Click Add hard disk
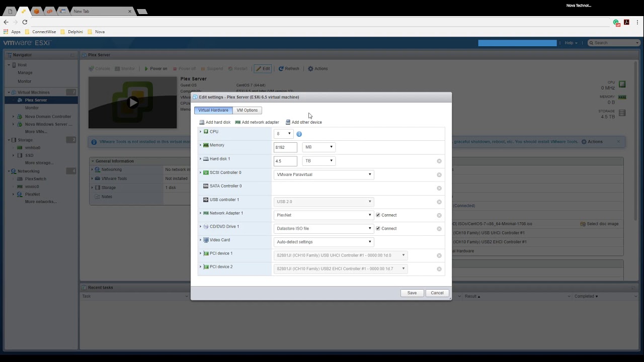Screen dimensions: 644x362 point(215,122)
